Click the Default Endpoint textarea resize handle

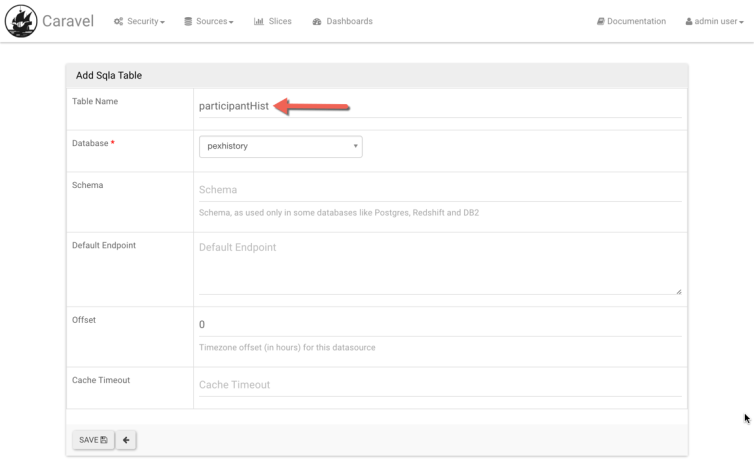(x=678, y=291)
